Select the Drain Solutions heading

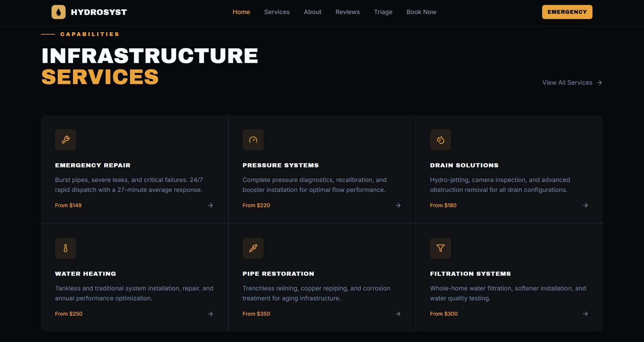464,165
